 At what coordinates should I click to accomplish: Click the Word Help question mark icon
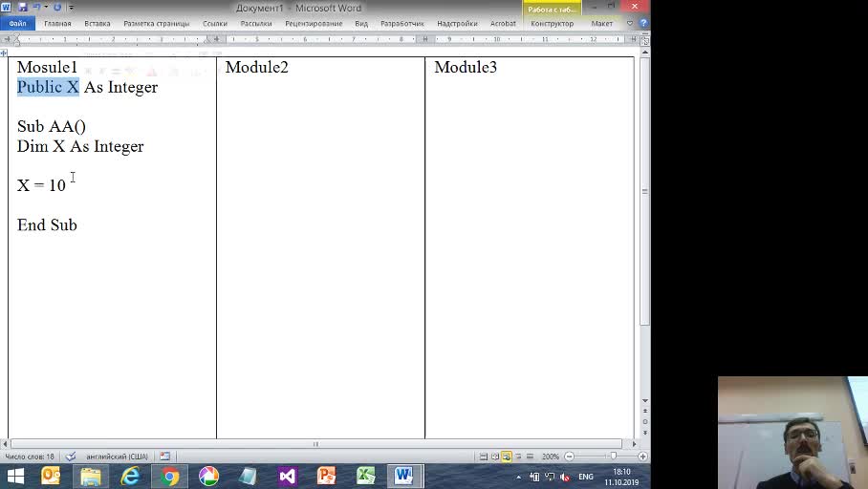click(643, 23)
